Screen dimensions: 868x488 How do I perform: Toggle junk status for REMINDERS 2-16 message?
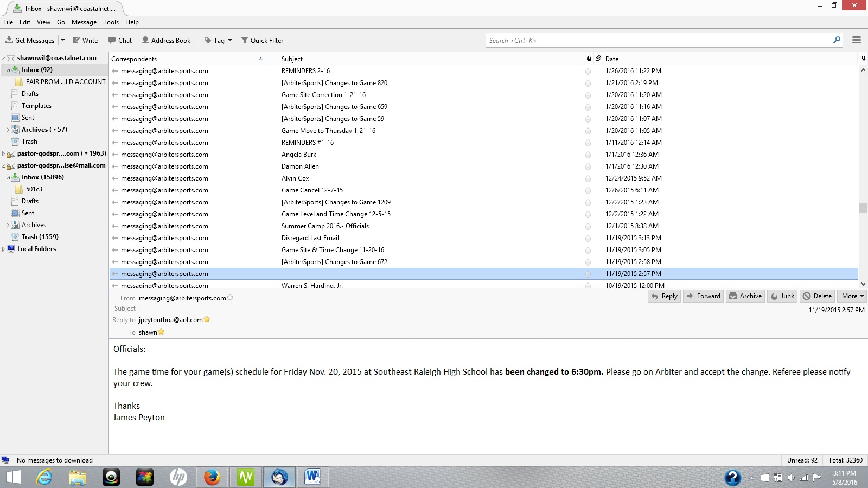pos(588,71)
